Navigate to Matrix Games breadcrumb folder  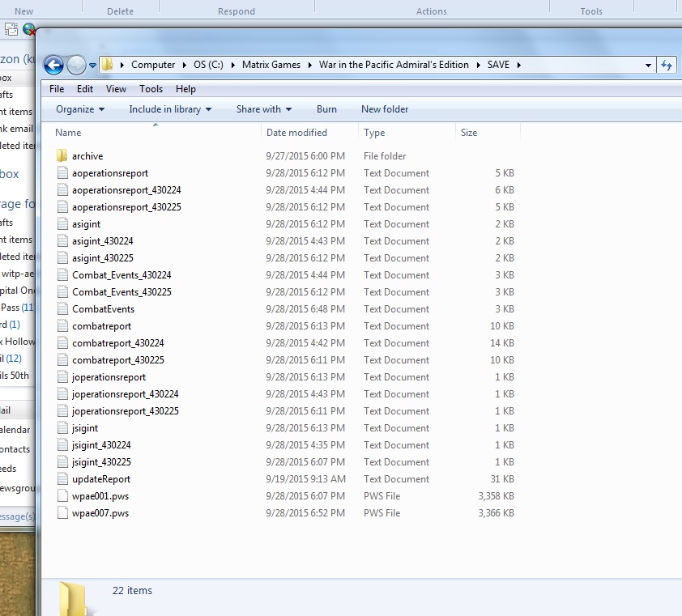tap(271, 65)
